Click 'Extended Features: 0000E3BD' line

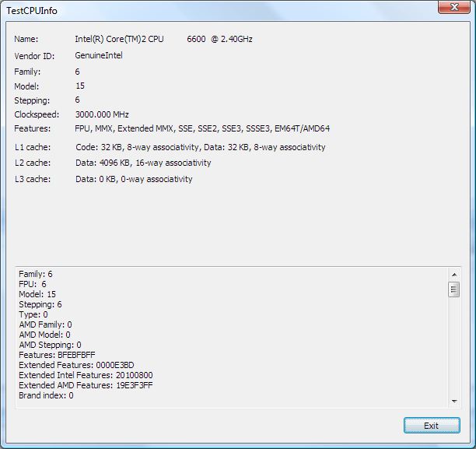click(76, 365)
